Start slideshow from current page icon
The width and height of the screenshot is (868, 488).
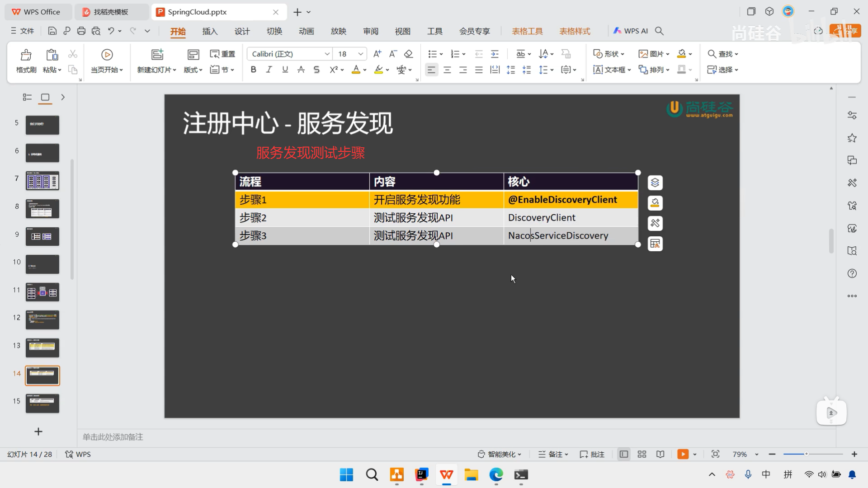pyautogui.click(x=107, y=55)
